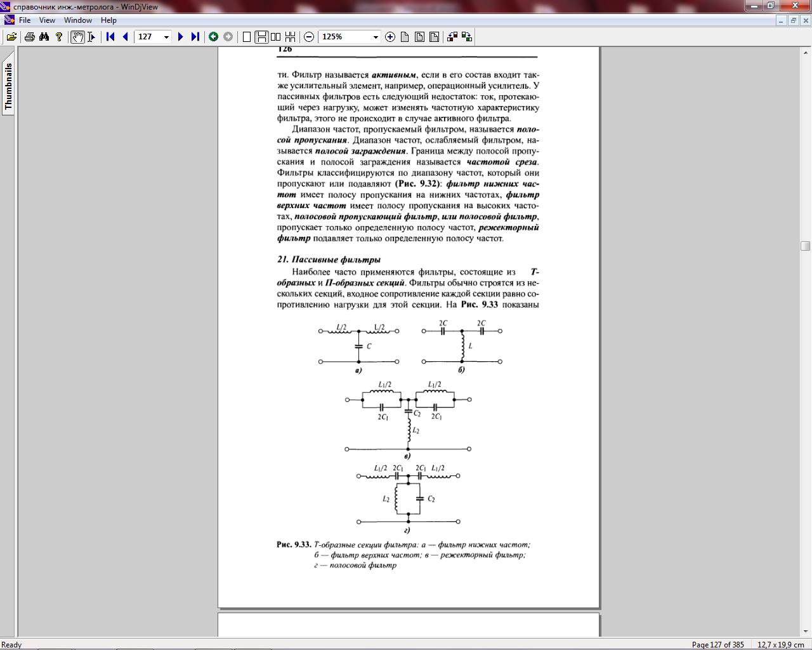Click the rotate left toolbar icon

(452, 37)
